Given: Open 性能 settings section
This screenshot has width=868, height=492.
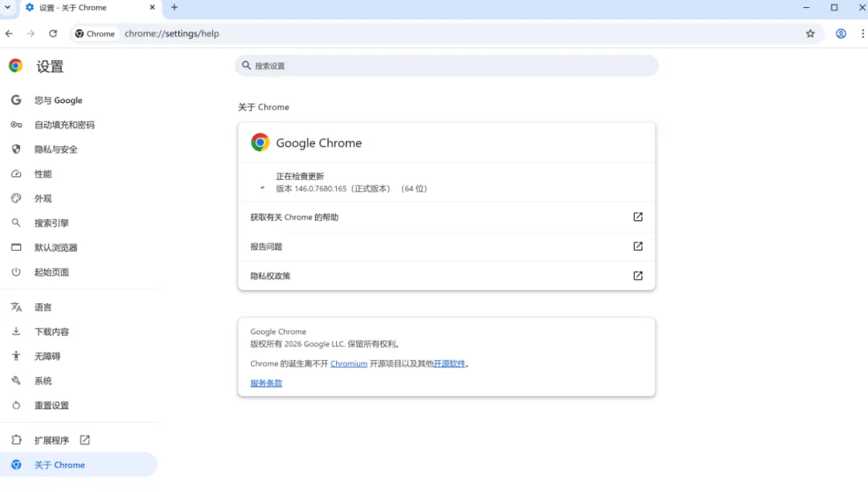Looking at the screenshot, I should (x=79, y=174).
